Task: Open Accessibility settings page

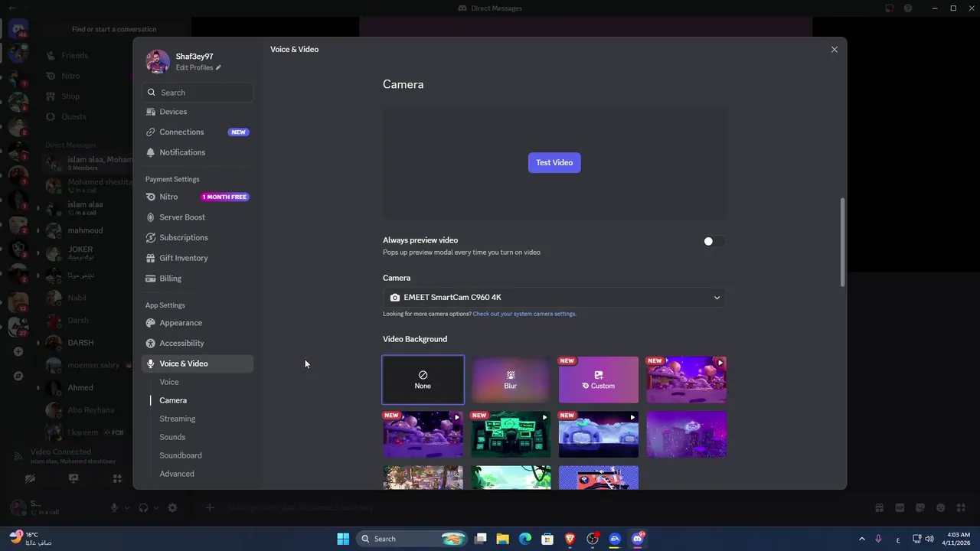Action: point(198,343)
